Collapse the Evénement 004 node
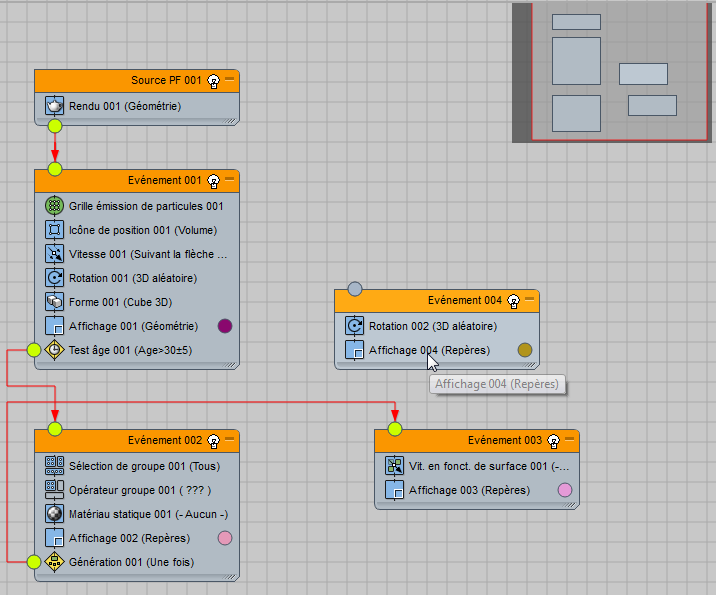The width and height of the screenshot is (716, 595). 529,299
